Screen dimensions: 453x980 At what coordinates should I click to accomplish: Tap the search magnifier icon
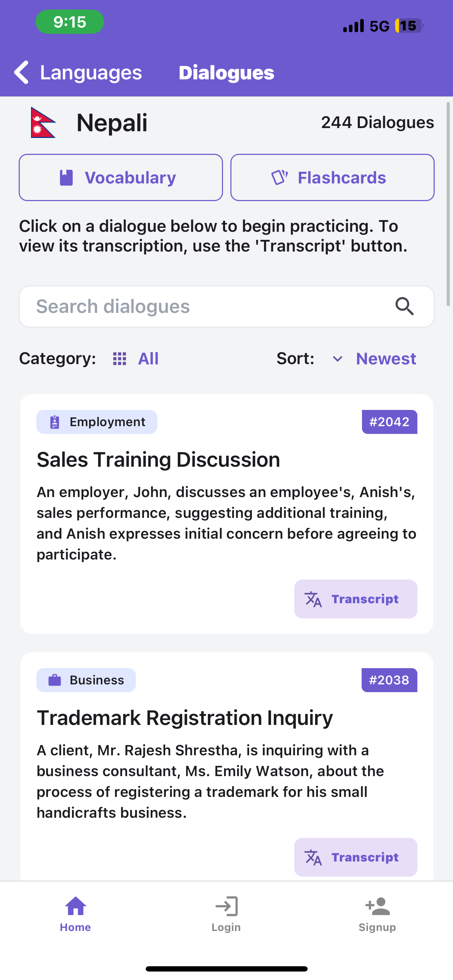coord(404,306)
